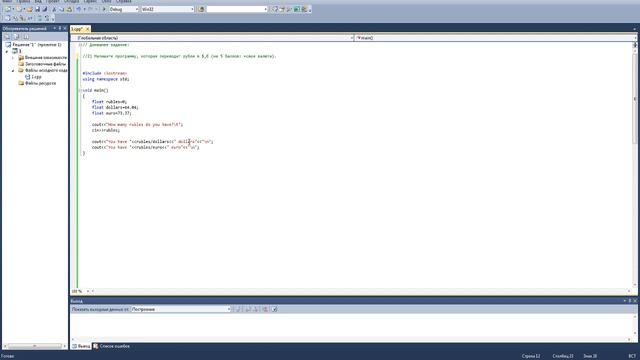Image resolution: width=640 pixels, height=360 pixels.
Task: Click the Find in Files icon
Action: tap(201, 9)
